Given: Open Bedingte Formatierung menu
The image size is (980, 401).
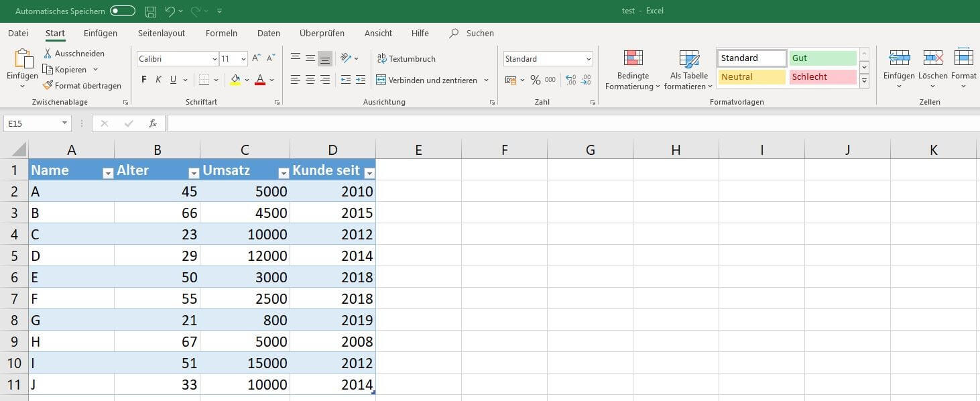Looking at the screenshot, I should 632,70.
